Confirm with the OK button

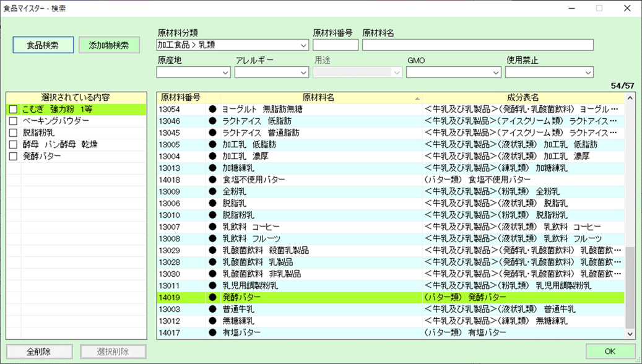[x=610, y=351]
